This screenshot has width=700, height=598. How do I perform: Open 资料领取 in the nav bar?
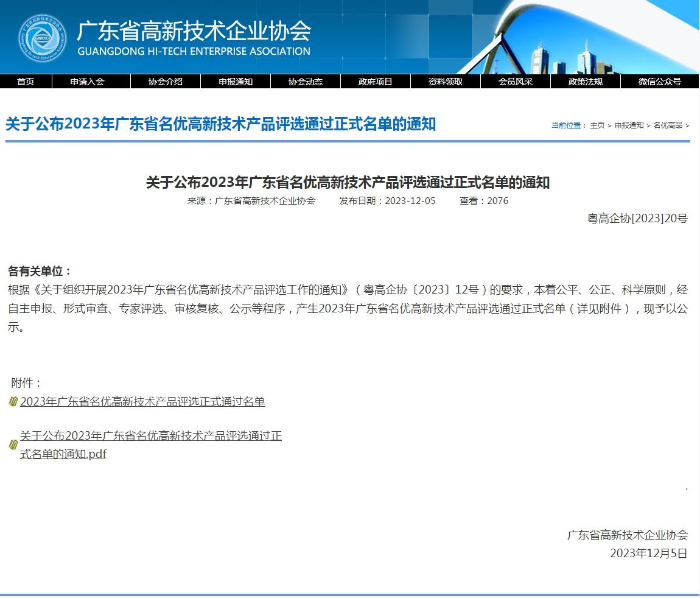tap(446, 82)
